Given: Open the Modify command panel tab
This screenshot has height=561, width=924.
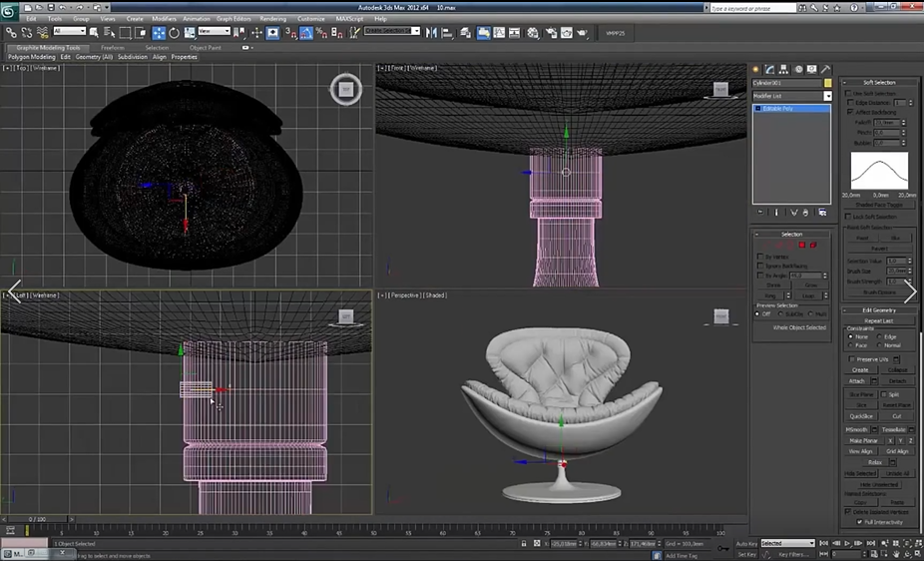Looking at the screenshot, I should [x=770, y=70].
